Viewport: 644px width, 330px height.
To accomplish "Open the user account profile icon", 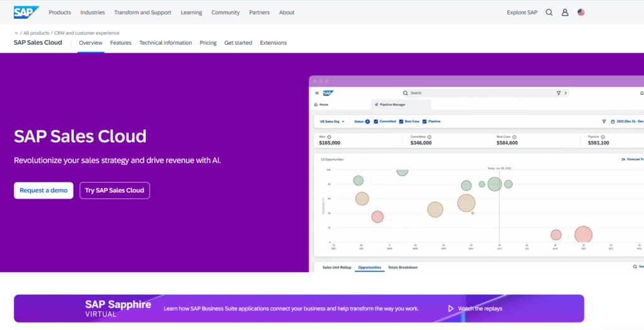I will 565,13.
